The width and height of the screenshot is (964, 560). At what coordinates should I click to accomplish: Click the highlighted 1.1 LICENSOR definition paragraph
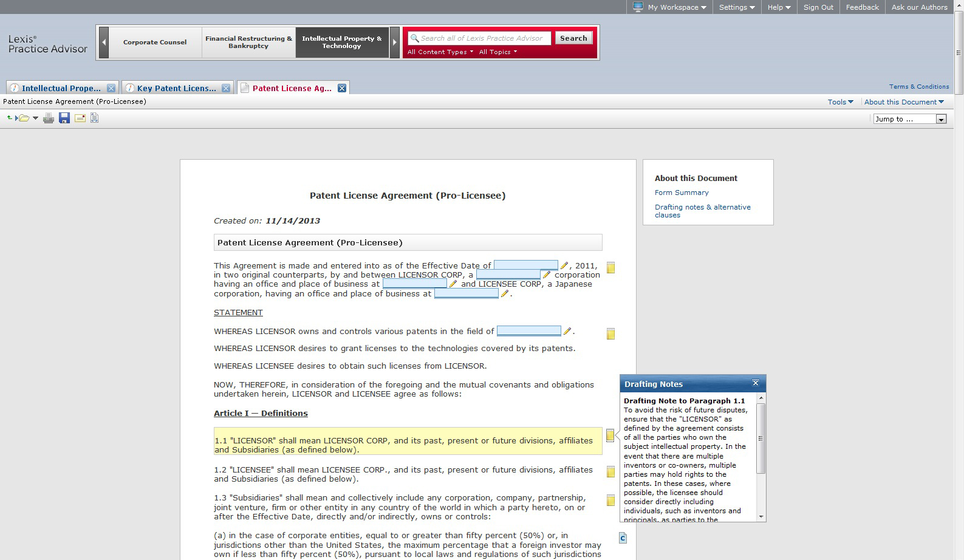click(x=408, y=441)
